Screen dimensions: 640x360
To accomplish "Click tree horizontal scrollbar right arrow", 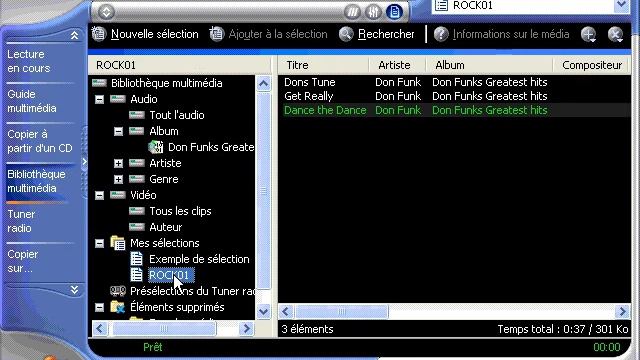I will pos(247,329).
